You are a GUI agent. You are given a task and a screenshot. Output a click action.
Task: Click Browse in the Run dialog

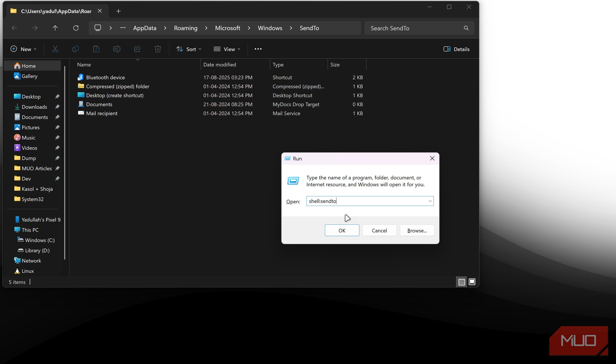(x=417, y=230)
